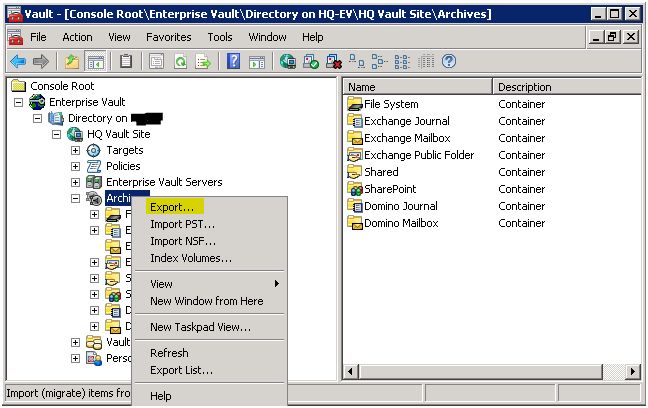Switch to Small Icons view in toolbar
The width and height of the screenshot is (648, 408).
tap(379, 62)
